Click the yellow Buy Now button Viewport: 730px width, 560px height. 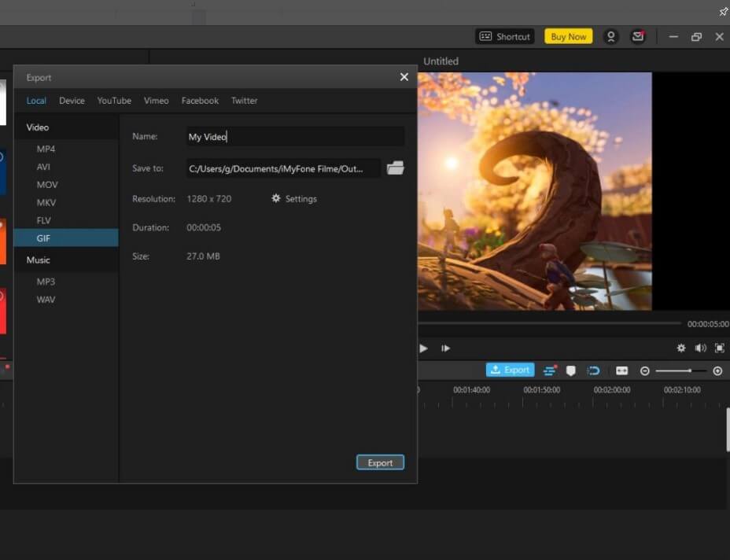[x=569, y=36]
